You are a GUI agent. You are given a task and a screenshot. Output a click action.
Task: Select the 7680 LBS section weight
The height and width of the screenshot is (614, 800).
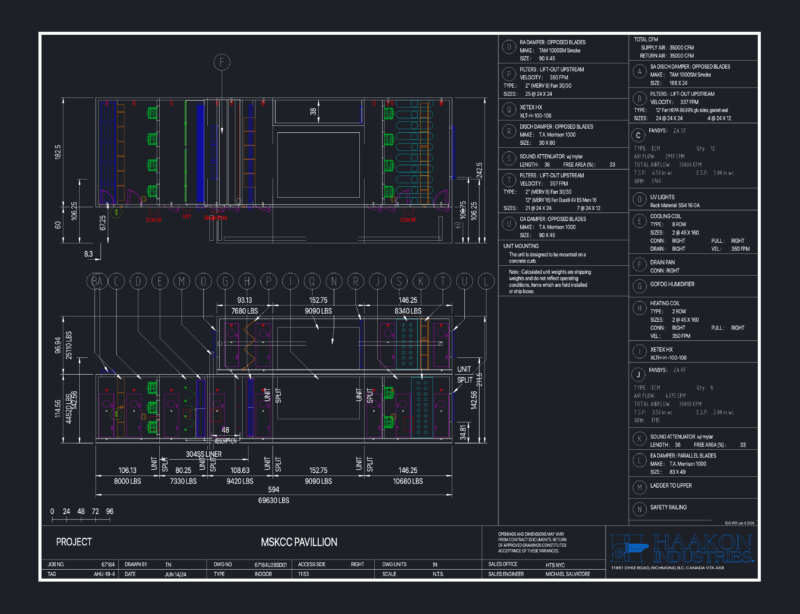tap(244, 311)
